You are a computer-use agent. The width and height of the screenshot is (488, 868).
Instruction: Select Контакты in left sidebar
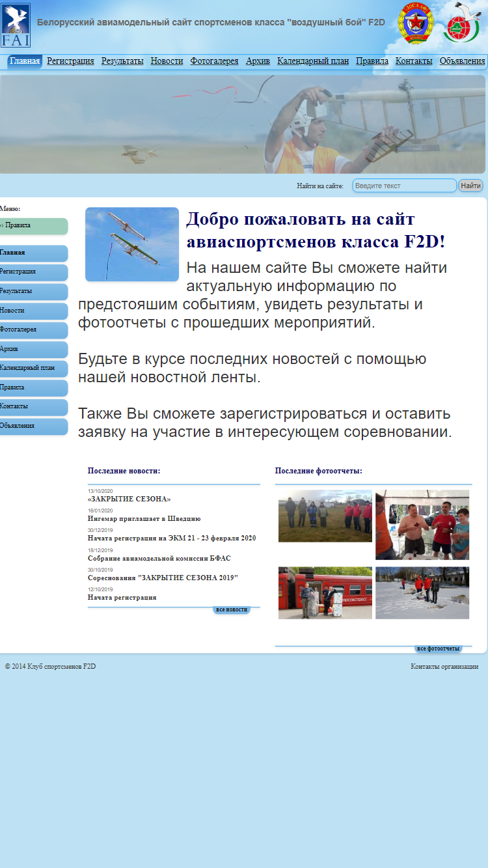[33, 407]
